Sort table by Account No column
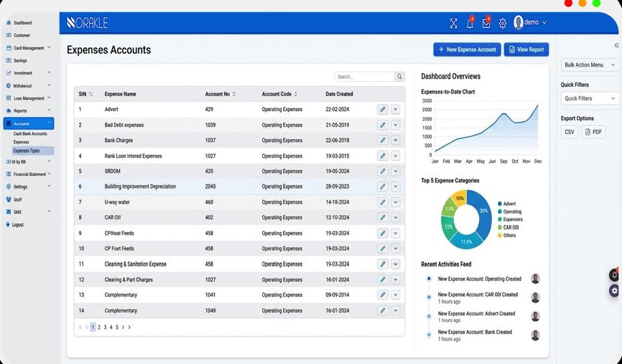The height and width of the screenshot is (364, 622). pyautogui.click(x=233, y=94)
